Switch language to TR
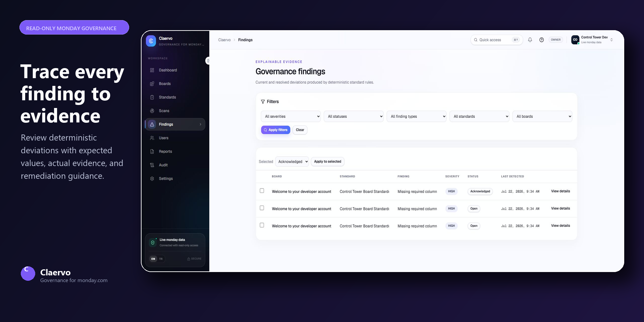Image resolution: width=644 pixels, height=322 pixels. pyautogui.click(x=161, y=259)
